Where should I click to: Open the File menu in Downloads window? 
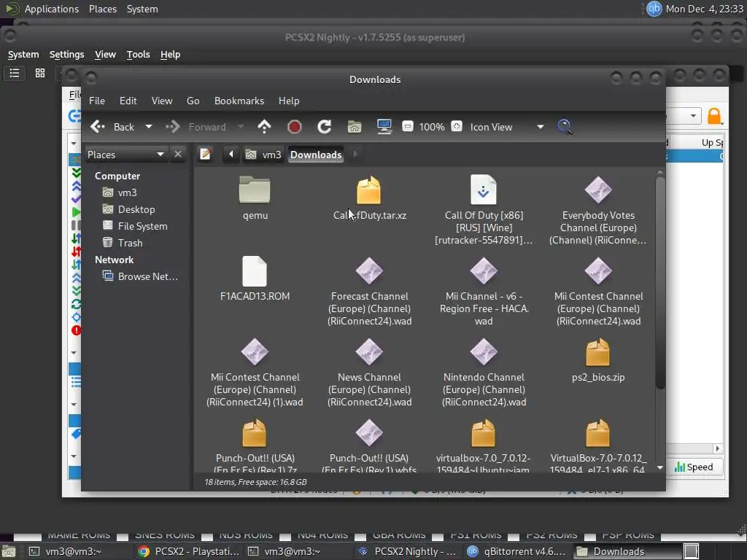[97, 101]
